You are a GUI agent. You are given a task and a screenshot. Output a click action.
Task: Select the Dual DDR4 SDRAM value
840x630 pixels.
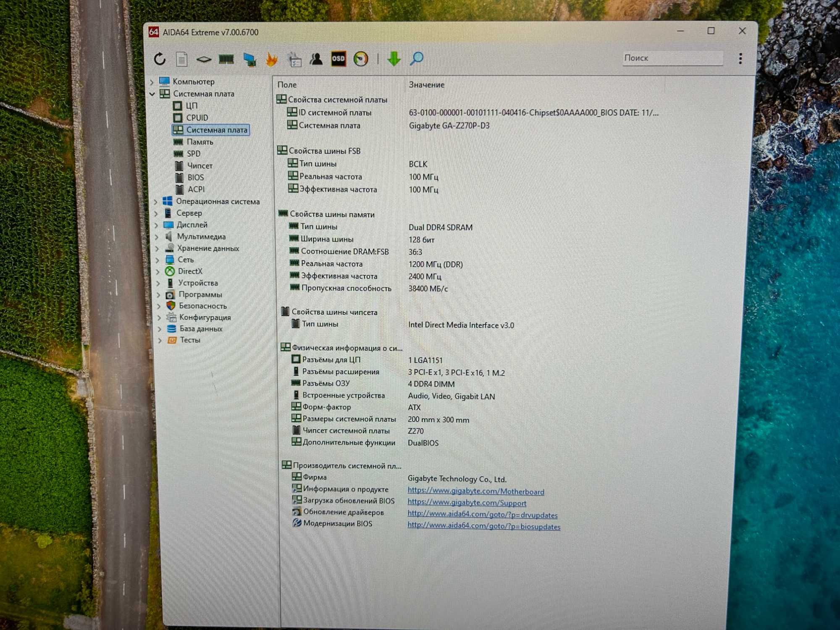pyautogui.click(x=440, y=228)
